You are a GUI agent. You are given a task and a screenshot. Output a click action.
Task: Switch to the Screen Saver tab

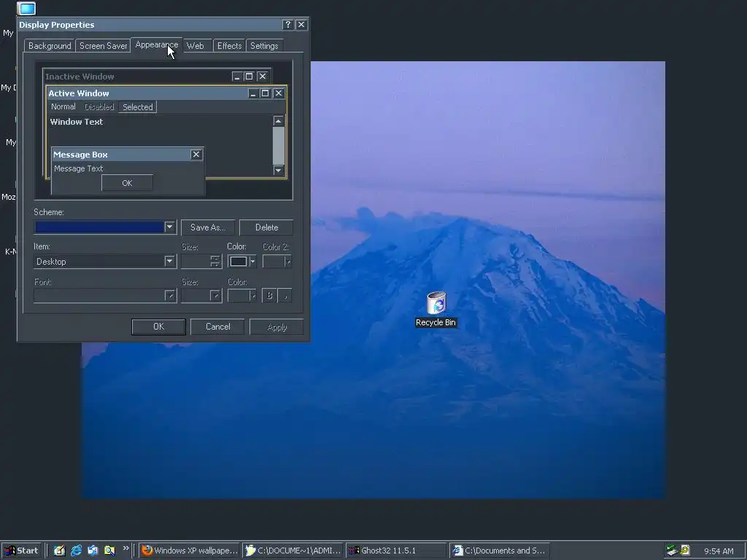click(103, 46)
